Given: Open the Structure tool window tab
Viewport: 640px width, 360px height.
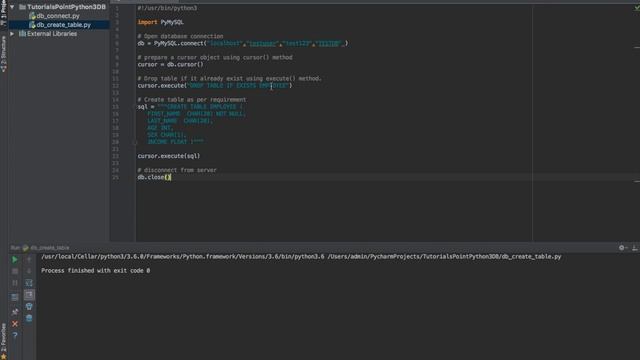Looking at the screenshot, I should pos(4,54).
